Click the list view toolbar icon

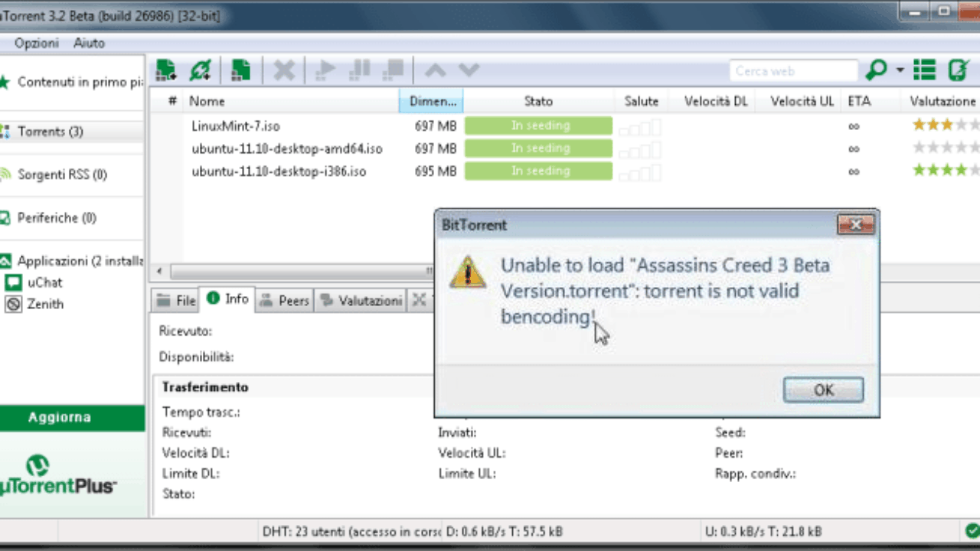tap(924, 70)
